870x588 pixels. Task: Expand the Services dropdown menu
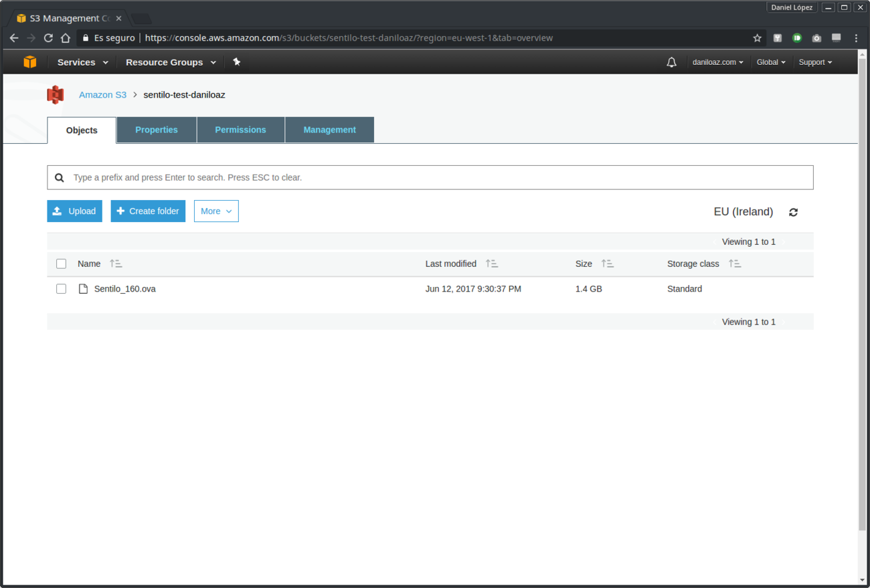coord(82,62)
